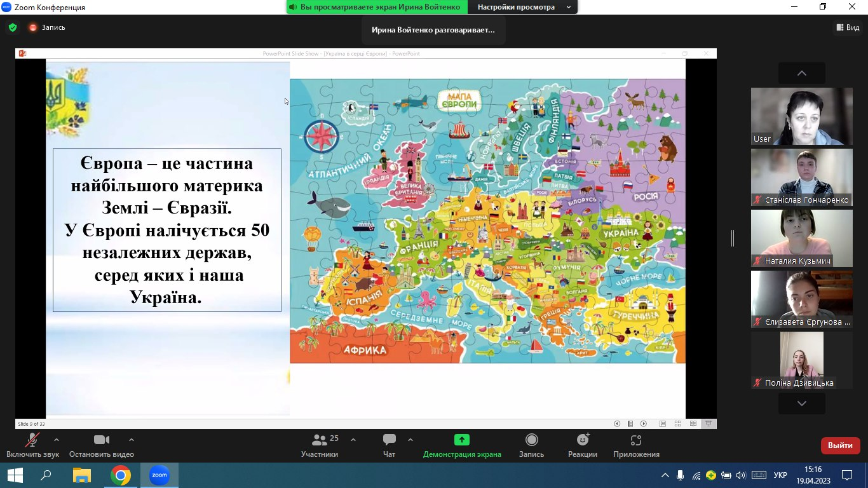The height and width of the screenshot is (488, 868).
Task: Open the Apps icon
Action: click(636, 440)
